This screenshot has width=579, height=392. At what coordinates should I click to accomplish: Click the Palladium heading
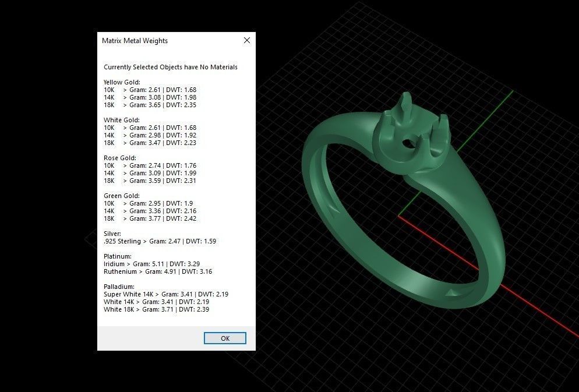tap(119, 287)
